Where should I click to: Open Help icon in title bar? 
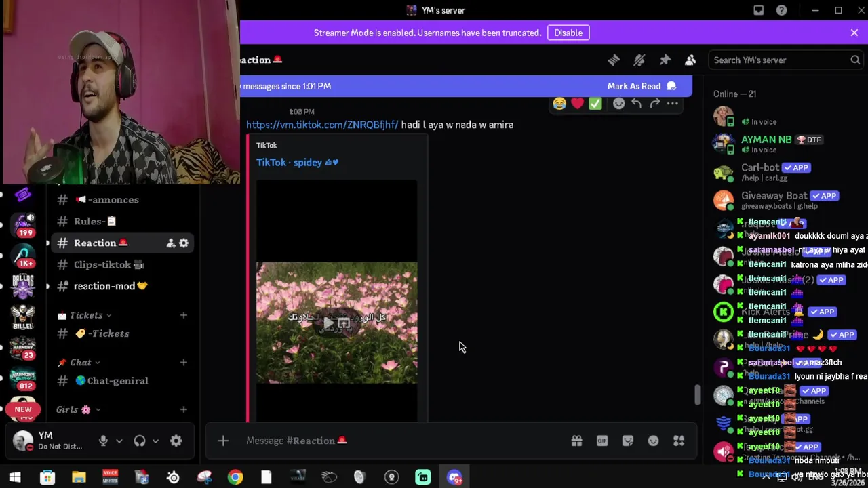coord(781,10)
